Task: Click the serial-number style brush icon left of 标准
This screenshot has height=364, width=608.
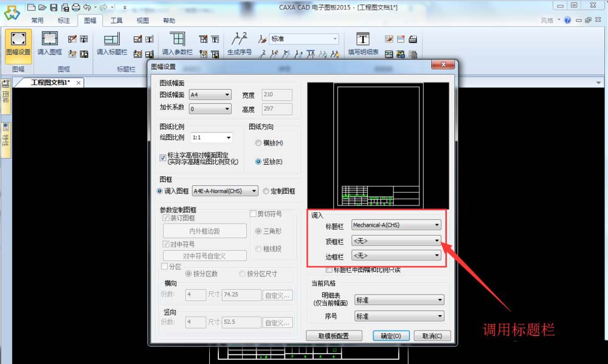Action: tap(263, 39)
